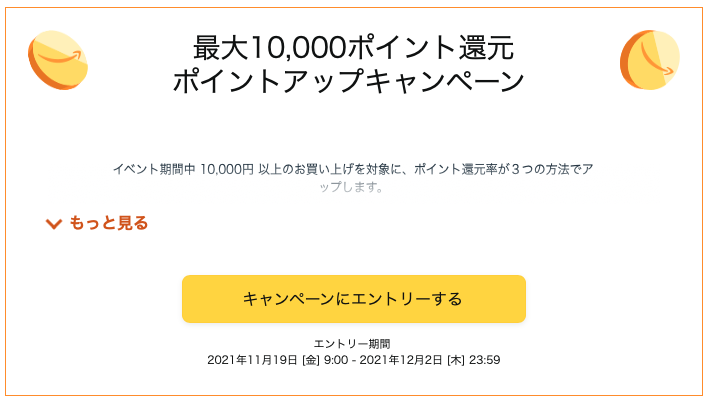The width and height of the screenshot is (710, 400).
Task: Click the イベント期間中 description sentence
Action: click(x=353, y=169)
